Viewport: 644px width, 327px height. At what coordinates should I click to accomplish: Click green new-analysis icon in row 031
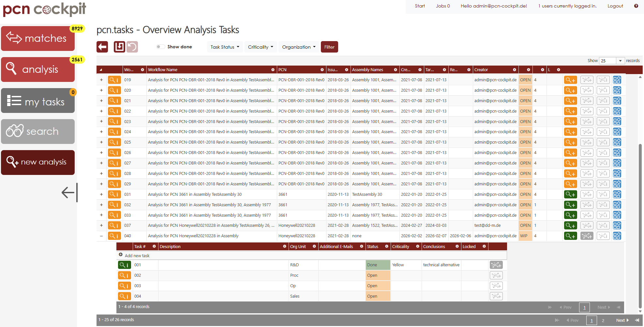[571, 195]
